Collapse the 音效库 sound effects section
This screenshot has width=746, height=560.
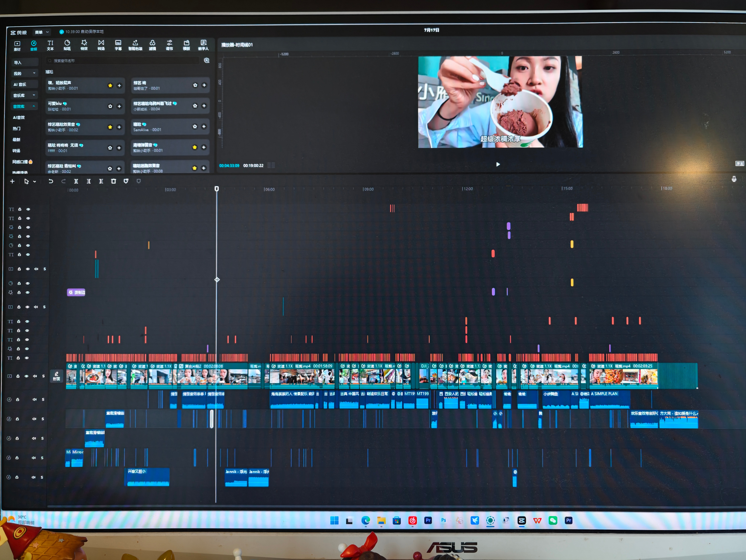[x=24, y=106]
